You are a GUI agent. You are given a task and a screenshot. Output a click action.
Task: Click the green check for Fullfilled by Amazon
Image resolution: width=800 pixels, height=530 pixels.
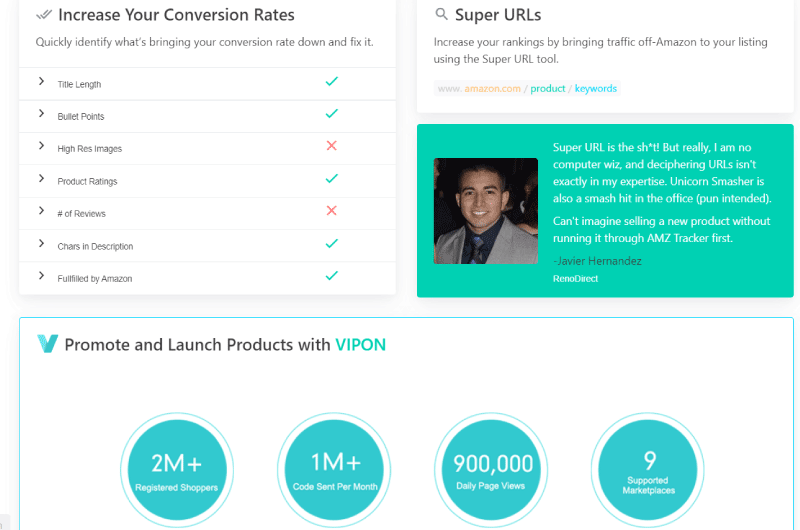[332, 276]
